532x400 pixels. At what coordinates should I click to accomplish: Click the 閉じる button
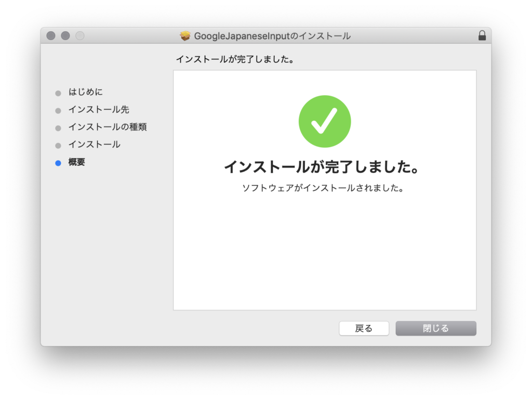coord(436,328)
